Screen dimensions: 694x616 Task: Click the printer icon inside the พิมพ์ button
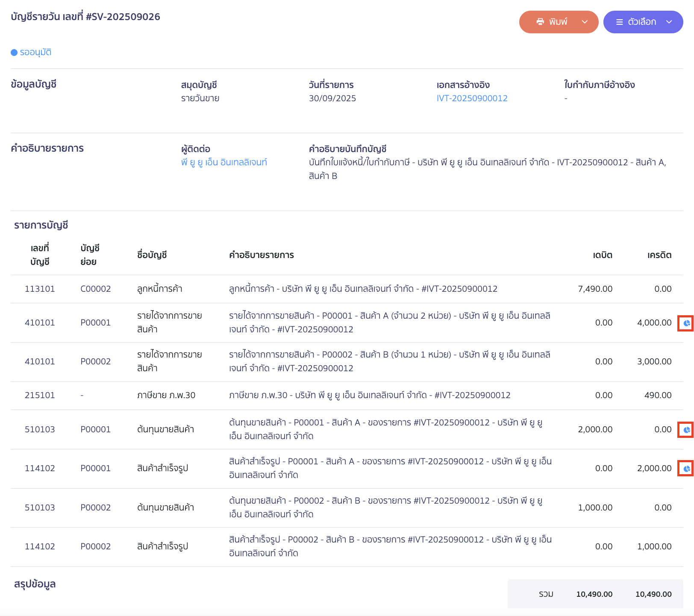[x=540, y=21]
